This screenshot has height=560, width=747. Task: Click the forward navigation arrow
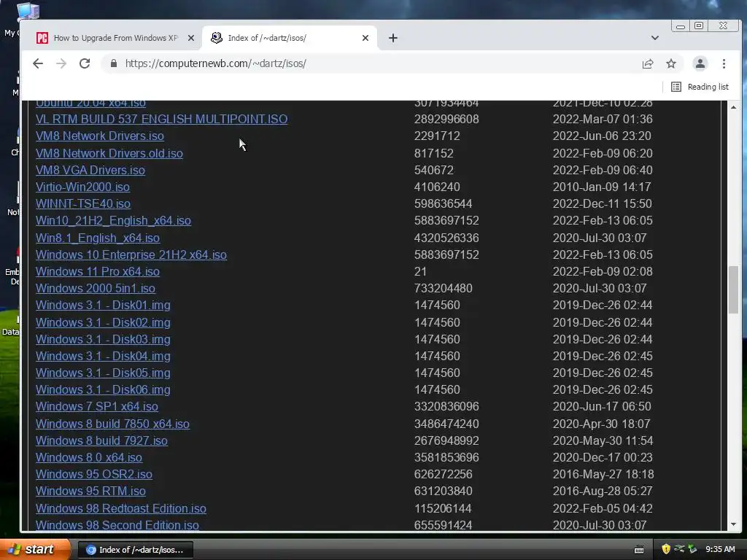tap(61, 63)
